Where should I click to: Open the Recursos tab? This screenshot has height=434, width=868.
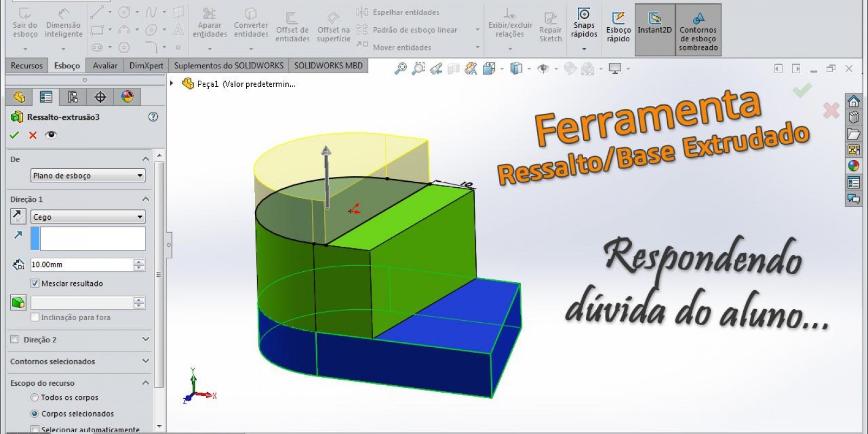coord(27,66)
